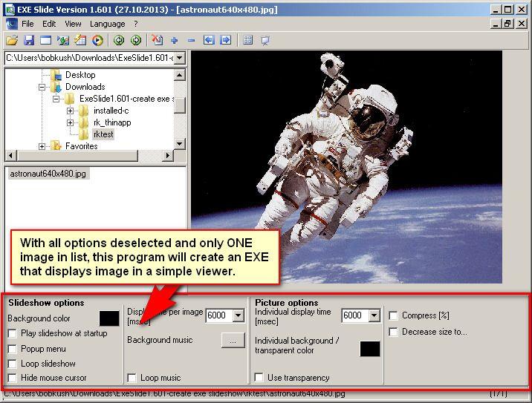Image resolution: width=532 pixels, height=403 pixels.
Task: Click the Background color black swatch
Action: tap(109, 318)
